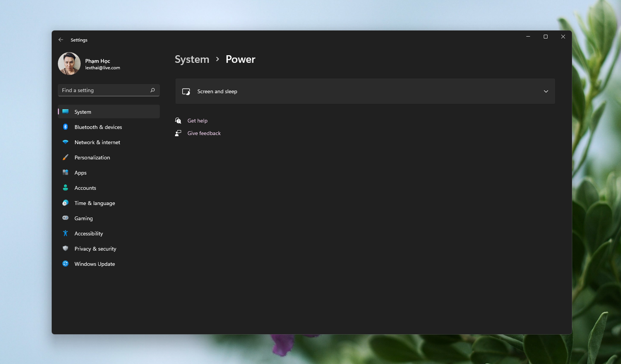621x364 pixels.
Task: Maximize the Settings window
Action: tap(545, 37)
